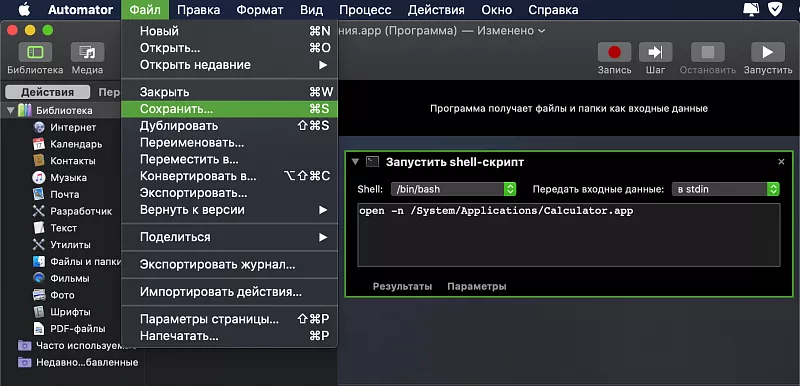
Task: Select the Почта category icon
Action: [x=39, y=194]
